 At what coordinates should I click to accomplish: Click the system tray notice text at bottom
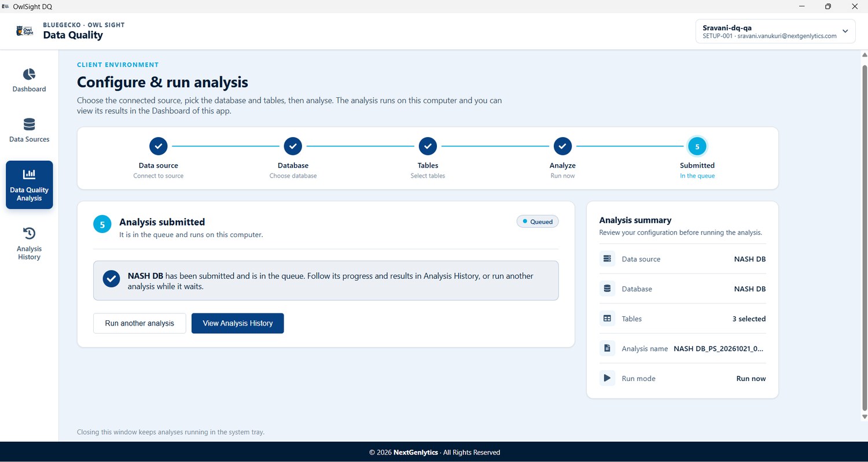click(x=171, y=432)
